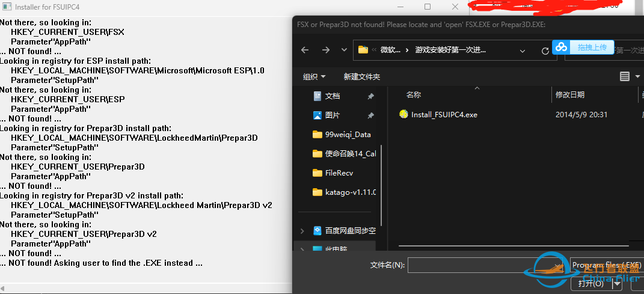Select the 微软... breadcrumb segment

[x=390, y=50]
